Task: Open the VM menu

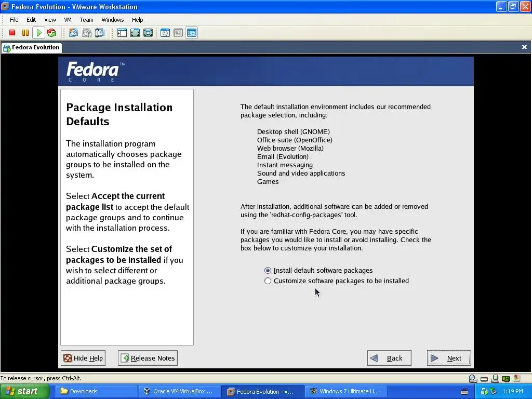Action: coord(68,20)
